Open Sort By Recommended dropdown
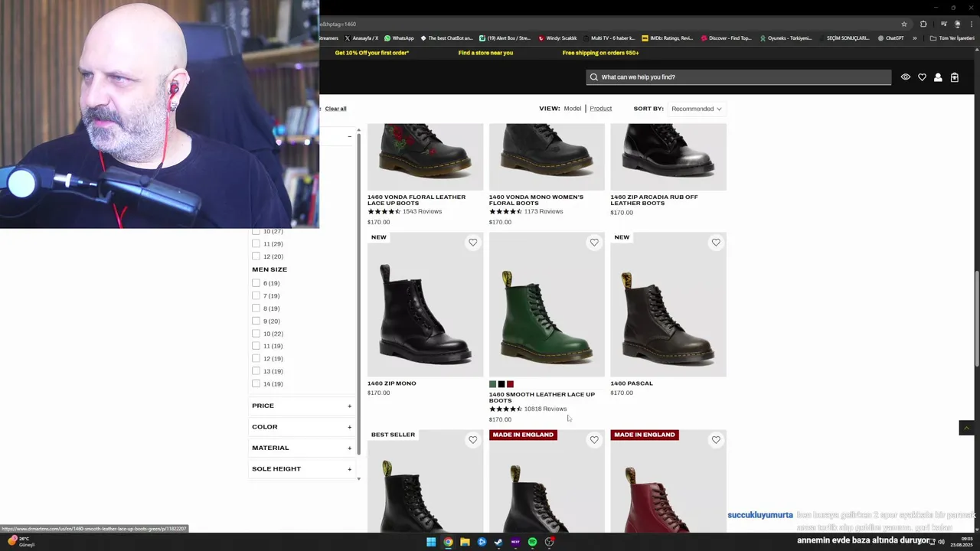The width and height of the screenshot is (980, 551). 696,109
